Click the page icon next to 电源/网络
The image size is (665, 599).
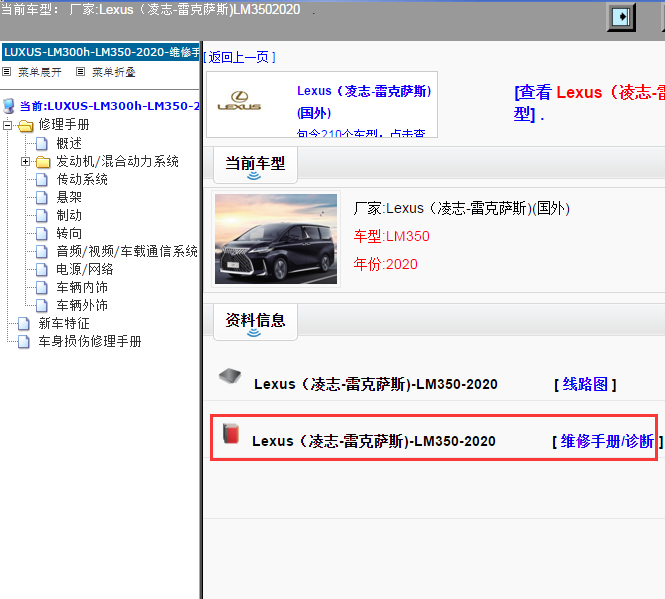click(x=42, y=269)
